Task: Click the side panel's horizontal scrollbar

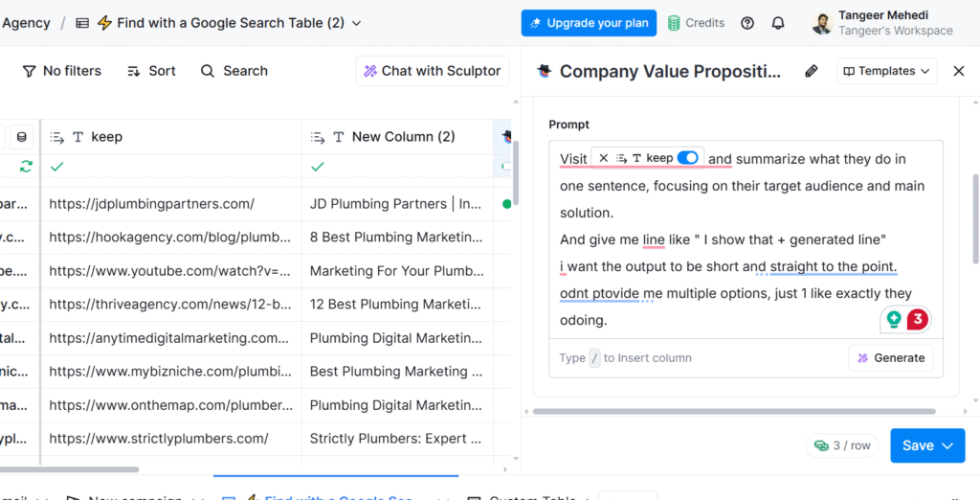Action: pos(734,411)
